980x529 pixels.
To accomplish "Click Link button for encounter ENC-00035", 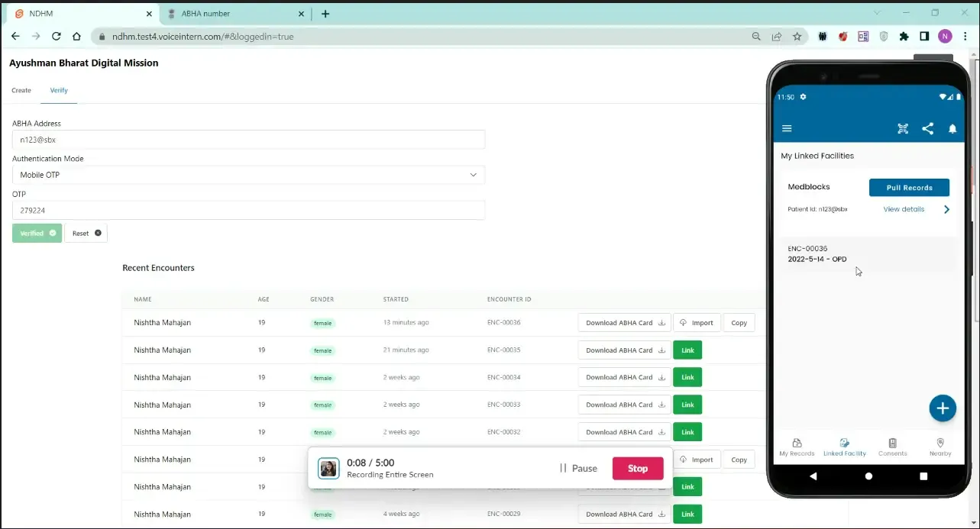I will 687,350.
